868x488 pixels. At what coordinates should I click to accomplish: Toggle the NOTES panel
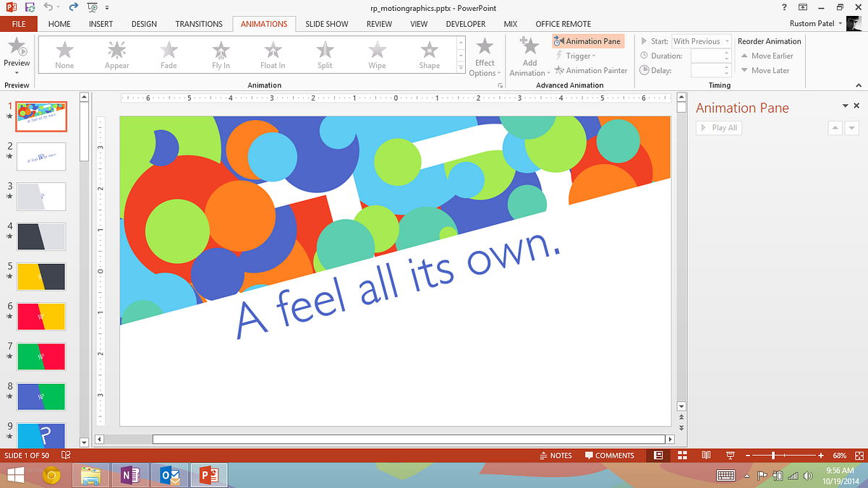556,455
